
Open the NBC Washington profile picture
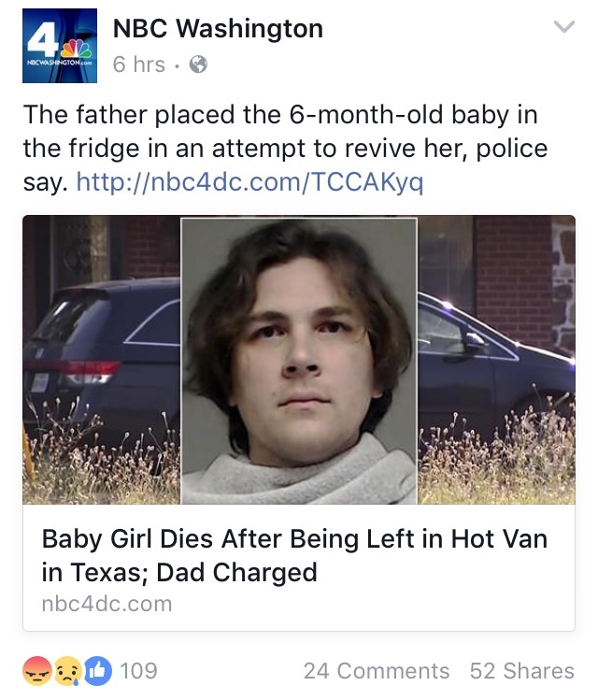tap(60, 46)
